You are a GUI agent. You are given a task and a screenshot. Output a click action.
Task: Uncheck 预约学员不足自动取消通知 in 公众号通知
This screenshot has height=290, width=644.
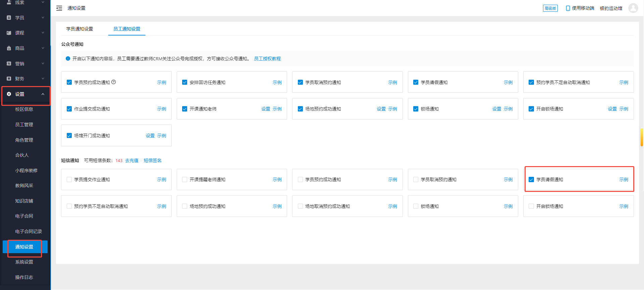coord(531,82)
